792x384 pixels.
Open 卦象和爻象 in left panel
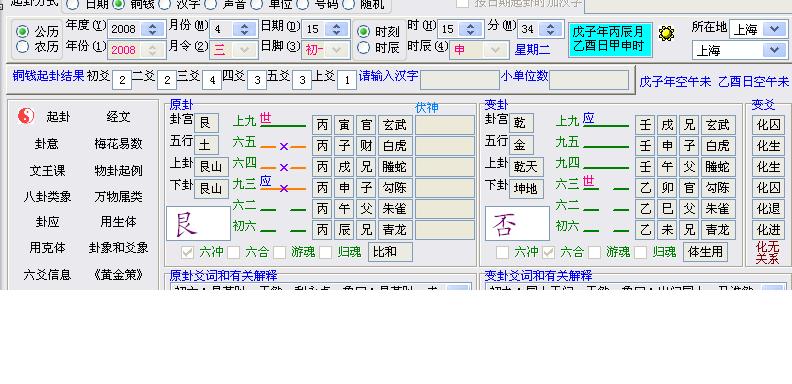pyautogui.click(x=119, y=248)
